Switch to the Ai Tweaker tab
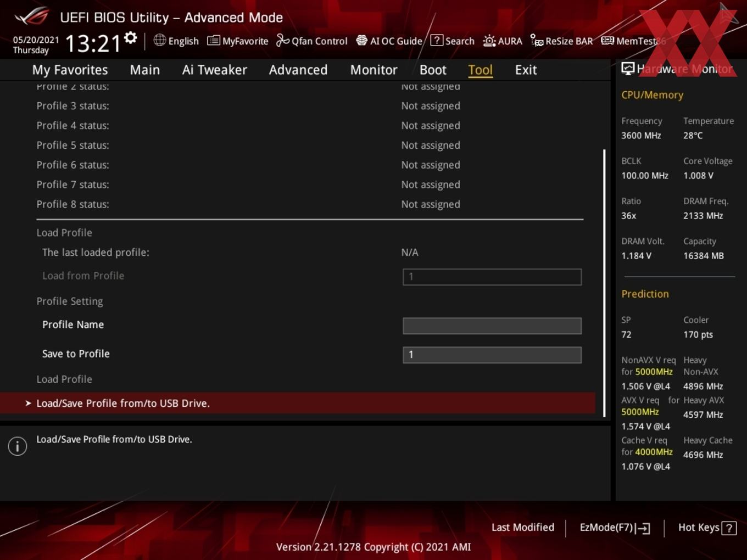Screen dimensions: 747x560 pos(215,70)
